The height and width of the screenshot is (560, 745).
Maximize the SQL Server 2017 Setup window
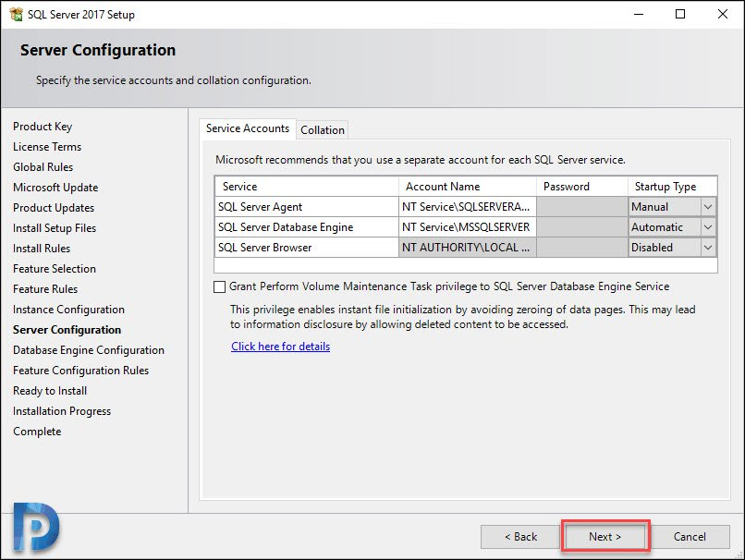[680, 14]
